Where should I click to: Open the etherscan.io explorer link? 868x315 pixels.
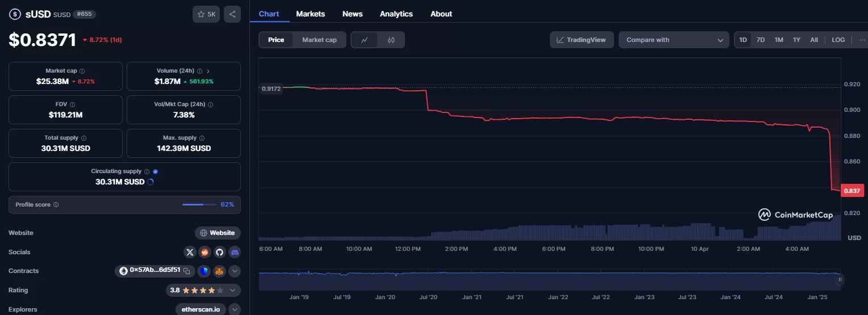(x=201, y=309)
